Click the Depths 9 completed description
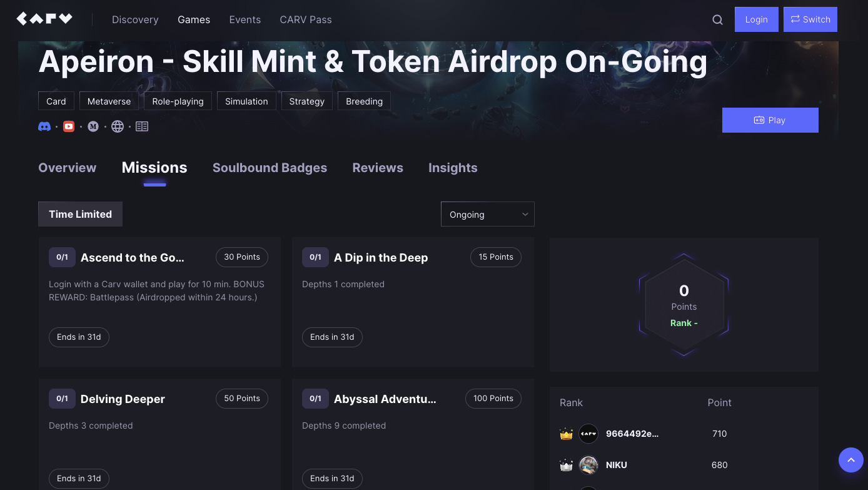Screen dimensions: 868x490 [344, 426]
